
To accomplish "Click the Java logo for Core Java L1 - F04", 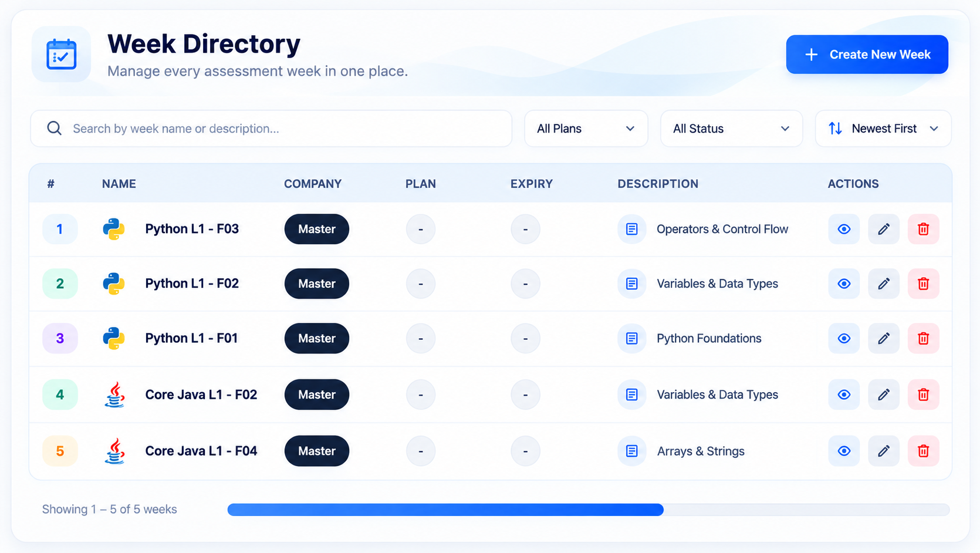I will click(x=115, y=451).
